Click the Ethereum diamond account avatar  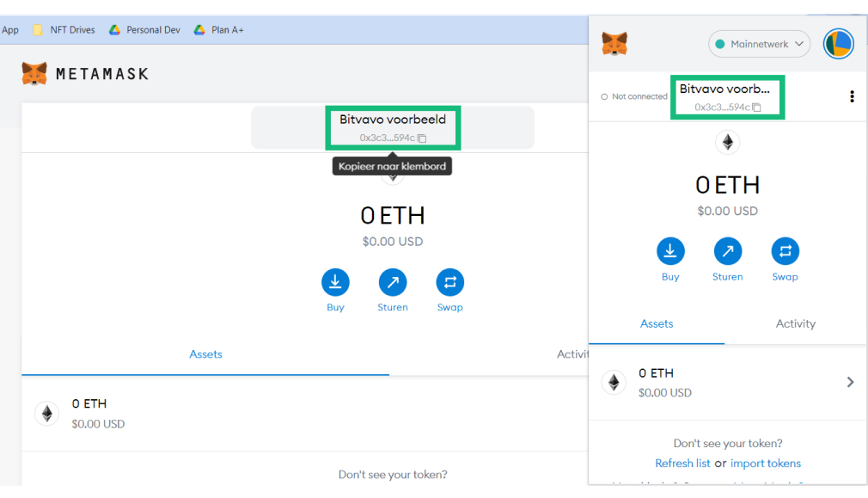coord(728,142)
